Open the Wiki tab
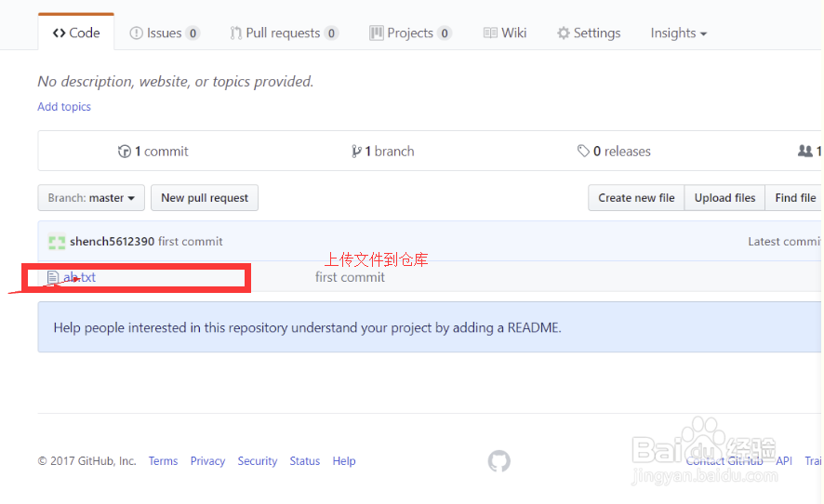This screenshot has width=824, height=504. point(505,33)
